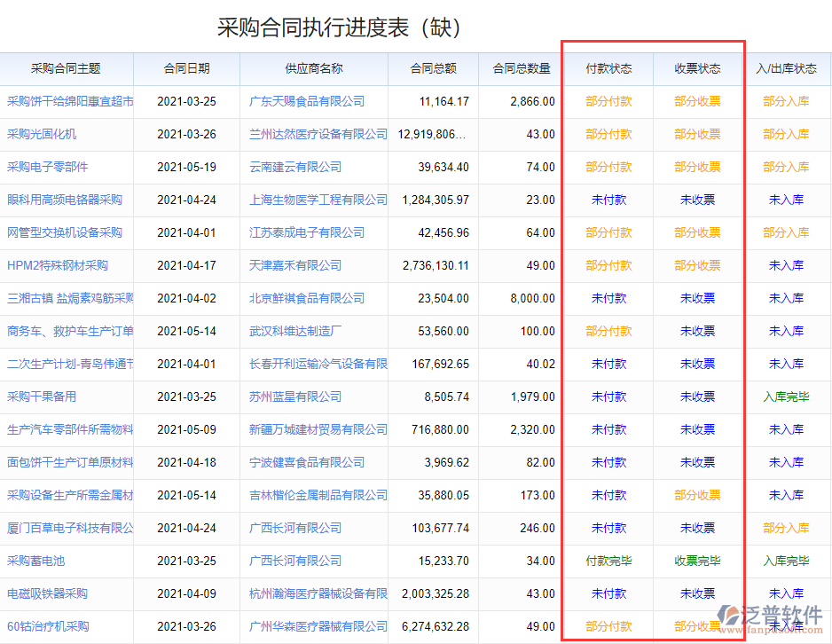Click the 收票状态 column header
This screenshot has width=832, height=644.
697,69
